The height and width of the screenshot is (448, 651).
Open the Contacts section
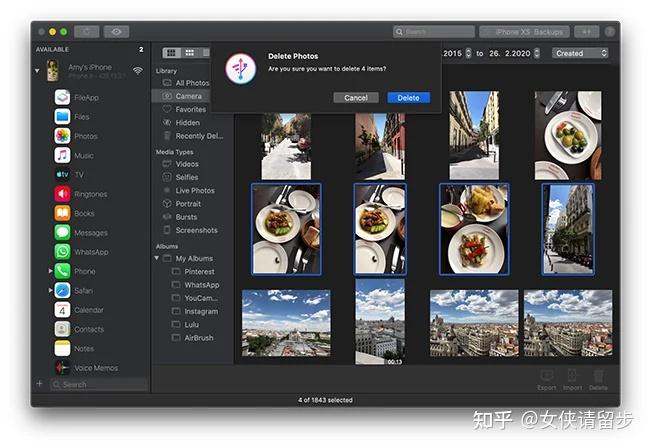(x=79, y=329)
